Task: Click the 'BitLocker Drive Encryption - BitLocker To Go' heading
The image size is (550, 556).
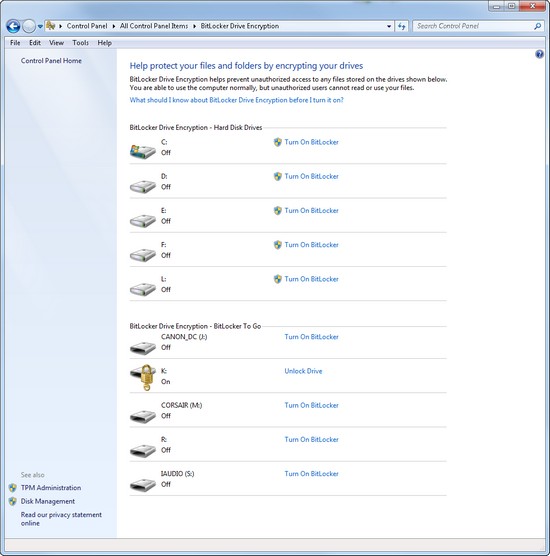Action: coord(195,326)
